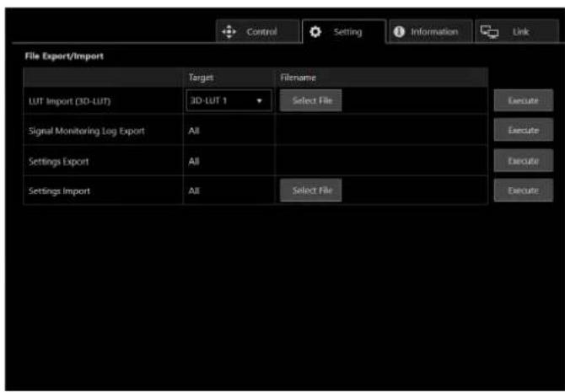The width and height of the screenshot is (565, 392).
Task: Click the Settings Import row label
Action: [60, 191]
